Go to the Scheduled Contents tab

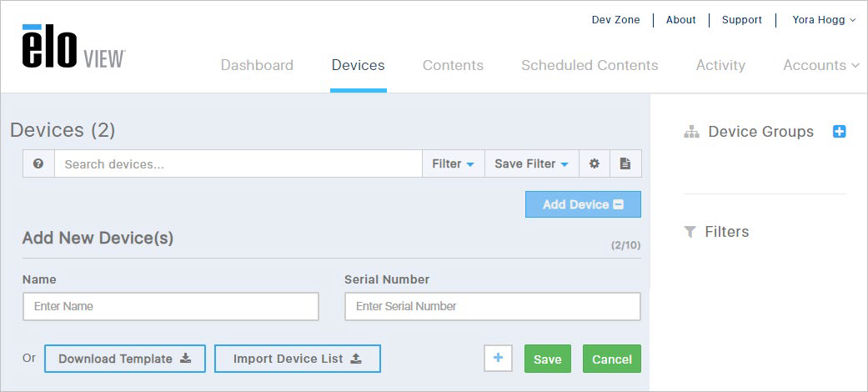[590, 65]
